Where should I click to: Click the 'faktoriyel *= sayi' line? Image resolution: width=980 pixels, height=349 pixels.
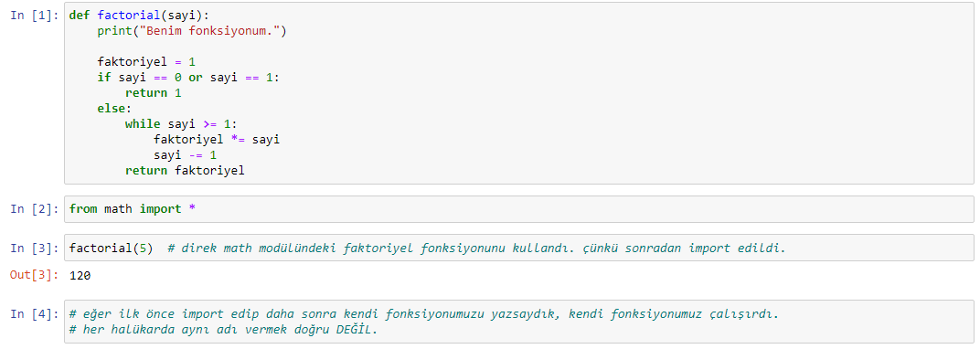click(217, 139)
